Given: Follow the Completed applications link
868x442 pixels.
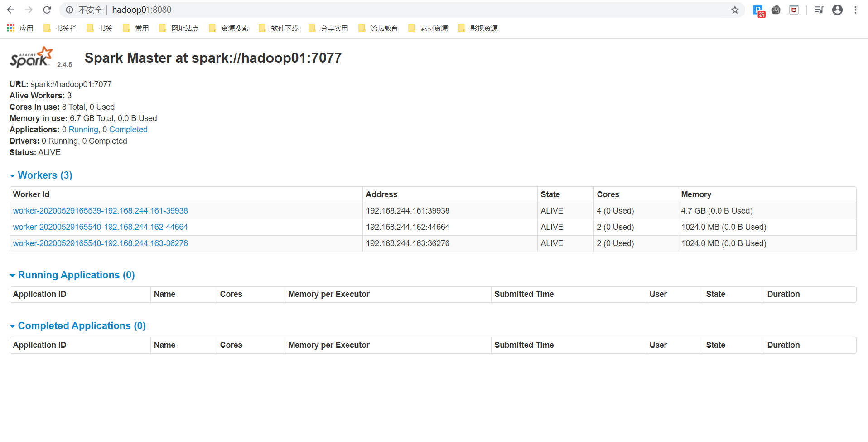Looking at the screenshot, I should (128, 130).
